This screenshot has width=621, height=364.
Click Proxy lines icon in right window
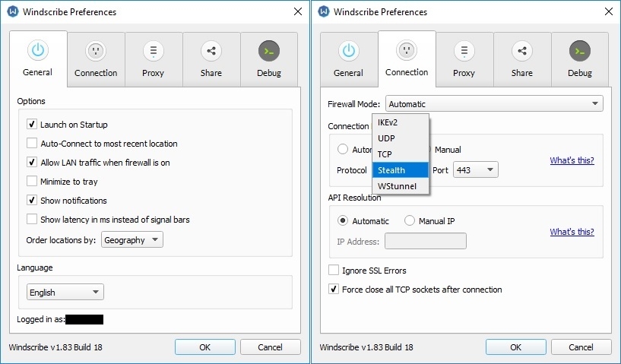(464, 51)
